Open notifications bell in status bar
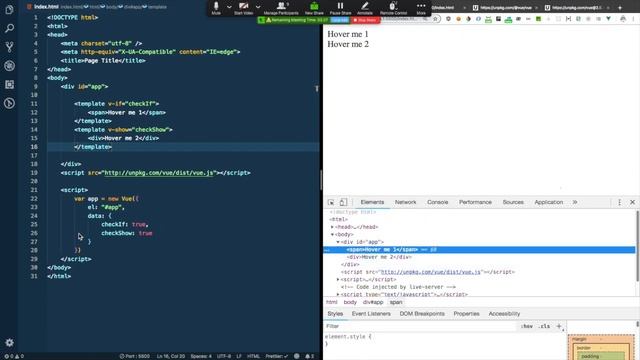 point(309,356)
